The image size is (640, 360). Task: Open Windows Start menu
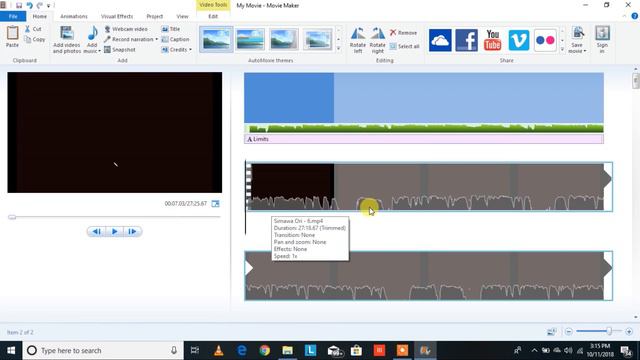click(11, 350)
